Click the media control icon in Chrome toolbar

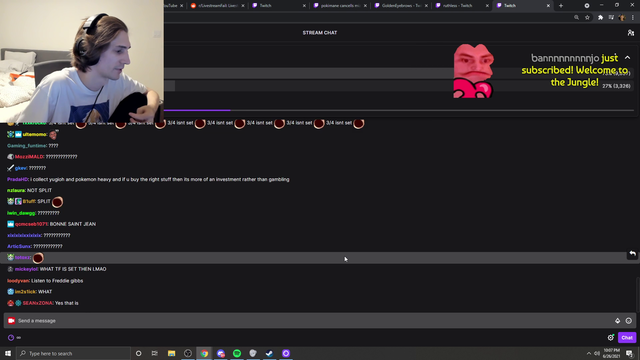611,18
